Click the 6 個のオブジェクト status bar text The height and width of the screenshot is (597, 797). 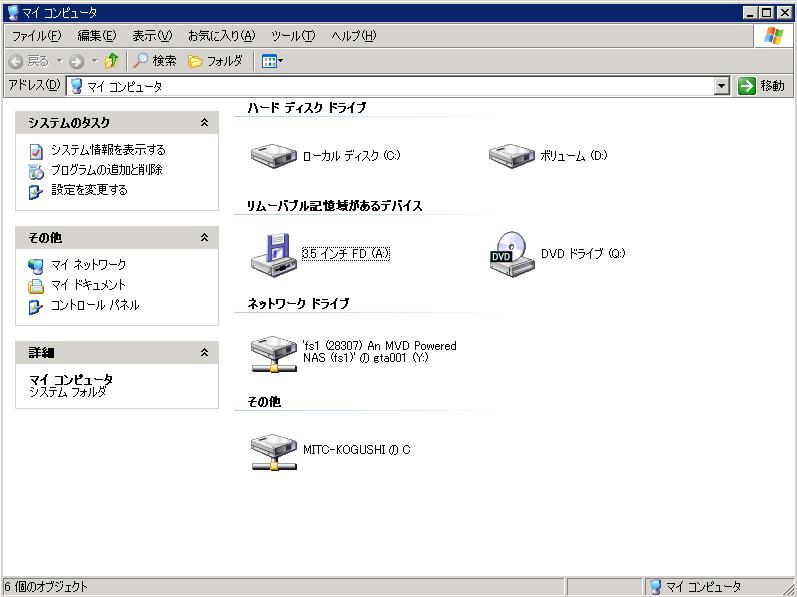pos(46,587)
